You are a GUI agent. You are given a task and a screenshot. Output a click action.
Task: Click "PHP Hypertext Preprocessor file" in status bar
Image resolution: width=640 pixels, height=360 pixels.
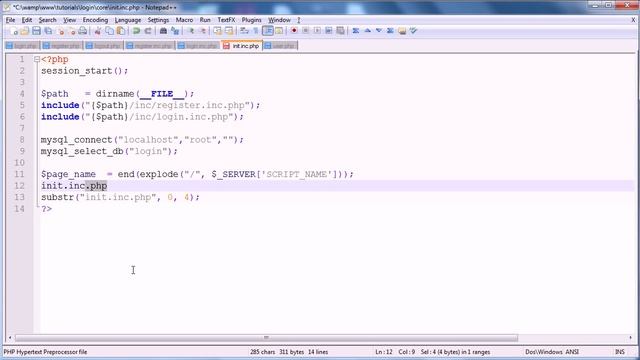45,352
